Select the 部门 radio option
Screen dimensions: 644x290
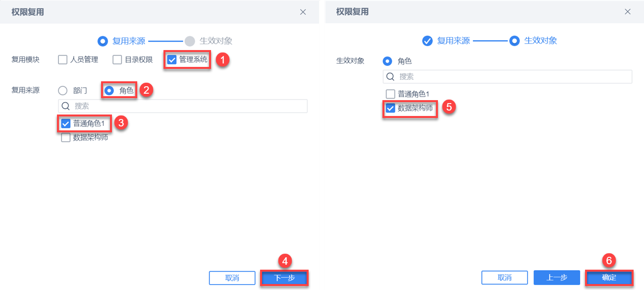(x=62, y=91)
